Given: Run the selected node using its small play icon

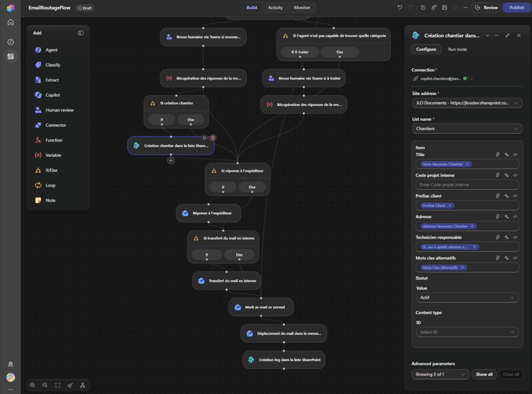Looking at the screenshot, I should (204, 138).
